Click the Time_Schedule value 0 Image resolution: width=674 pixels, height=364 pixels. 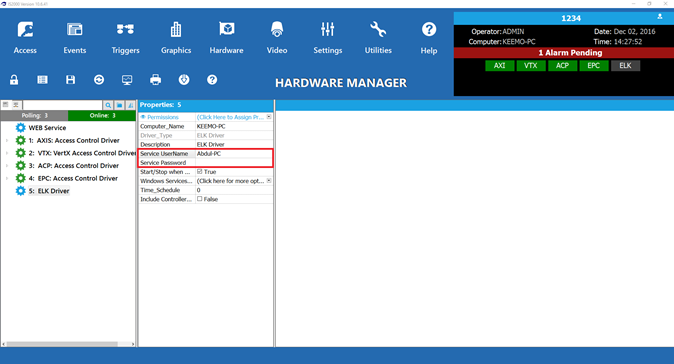(x=234, y=190)
